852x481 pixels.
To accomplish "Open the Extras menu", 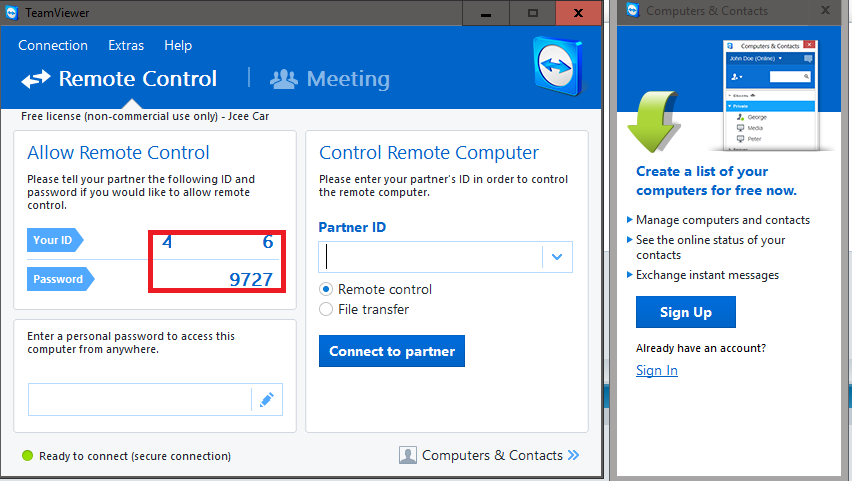I will (x=126, y=45).
